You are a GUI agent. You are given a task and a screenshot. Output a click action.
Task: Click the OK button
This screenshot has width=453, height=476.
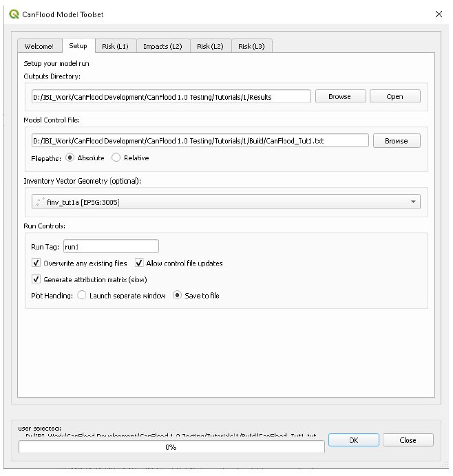pos(353,440)
